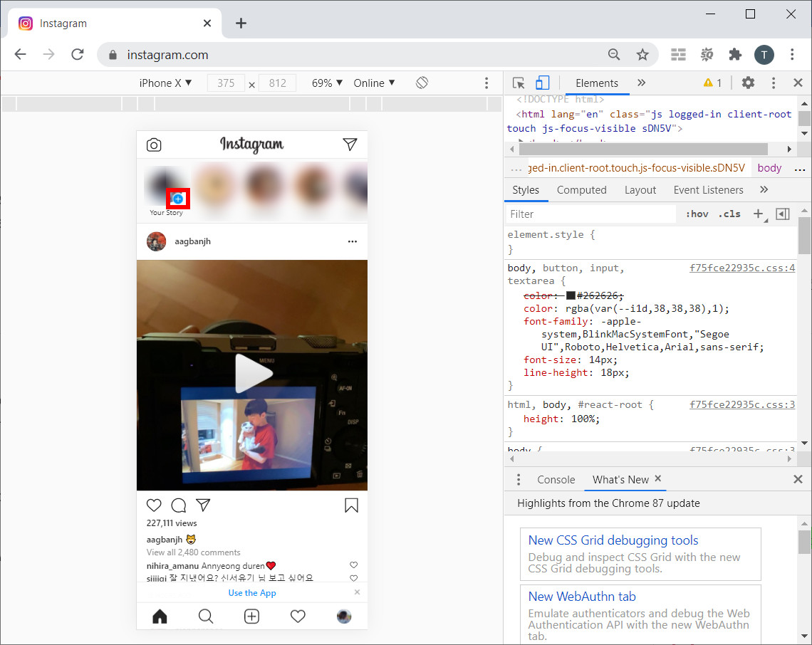Play the aagbanjh video post
The width and height of the screenshot is (812, 645).
coord(252,374)
